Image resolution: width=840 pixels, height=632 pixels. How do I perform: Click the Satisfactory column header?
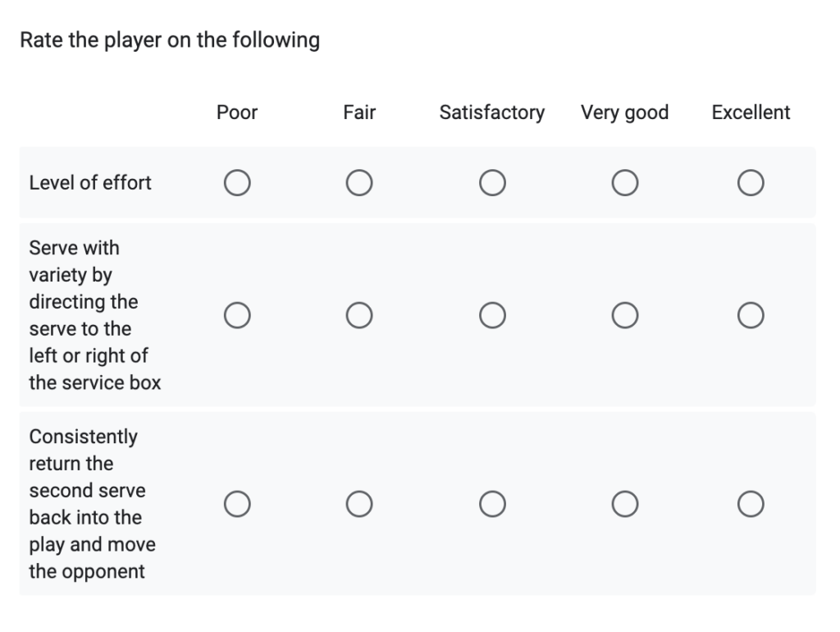(492, 112)
